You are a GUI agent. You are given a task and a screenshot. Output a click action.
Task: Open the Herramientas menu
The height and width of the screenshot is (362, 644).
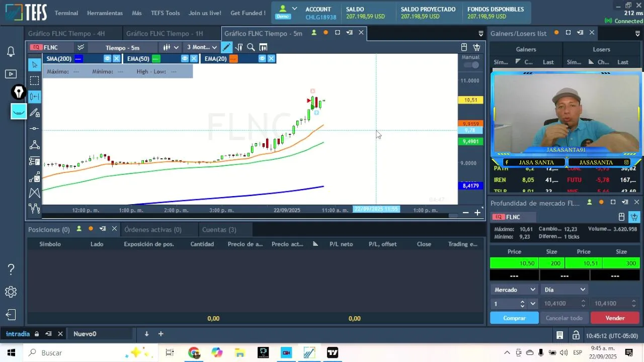coord(105,13)
